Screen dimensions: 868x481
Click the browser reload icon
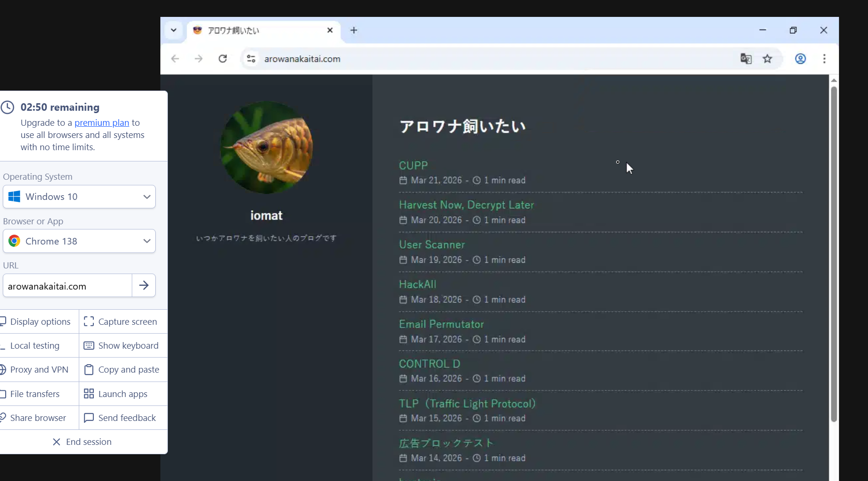[x=223, y=59]
